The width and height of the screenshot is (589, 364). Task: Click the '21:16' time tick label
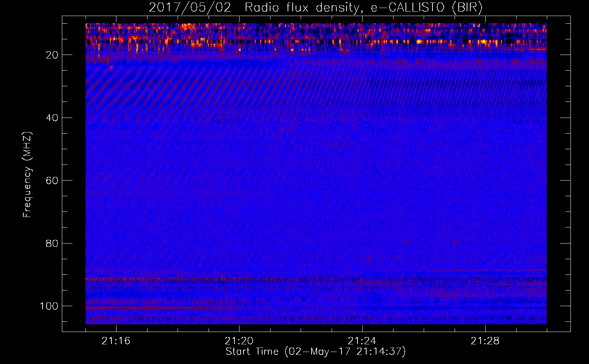(x=116, y=341)
